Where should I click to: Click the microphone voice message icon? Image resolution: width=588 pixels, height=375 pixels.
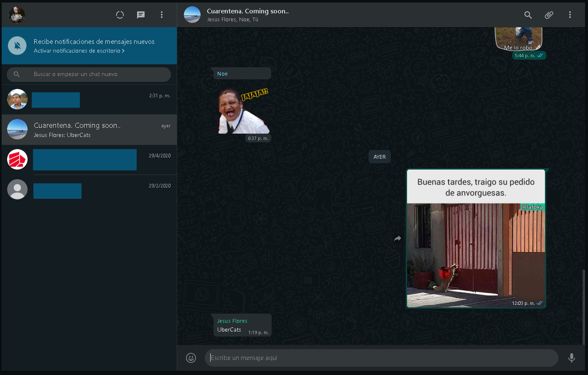click(572, 358)
